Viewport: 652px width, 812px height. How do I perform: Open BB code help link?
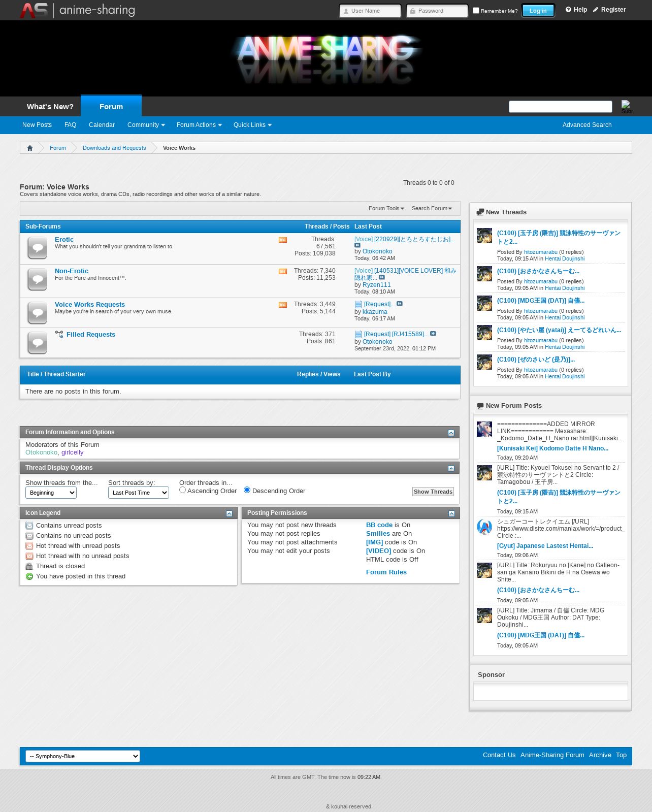pos(379,525)
